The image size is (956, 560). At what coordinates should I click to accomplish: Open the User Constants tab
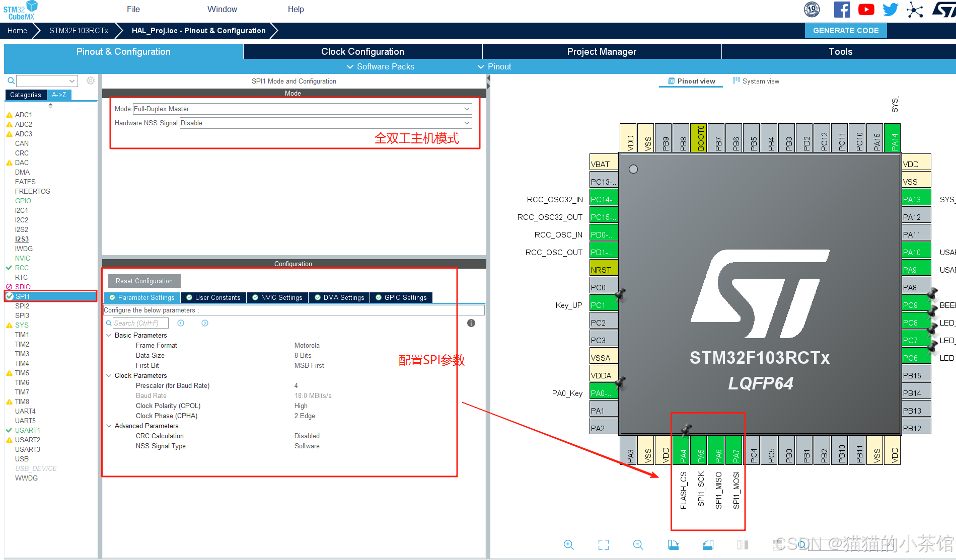click(213, 297)
